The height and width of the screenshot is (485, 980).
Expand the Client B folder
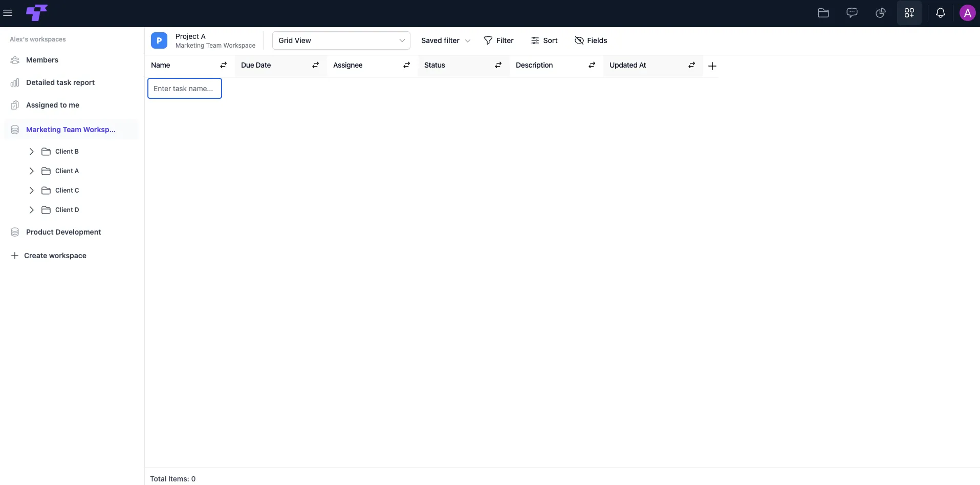32,152
